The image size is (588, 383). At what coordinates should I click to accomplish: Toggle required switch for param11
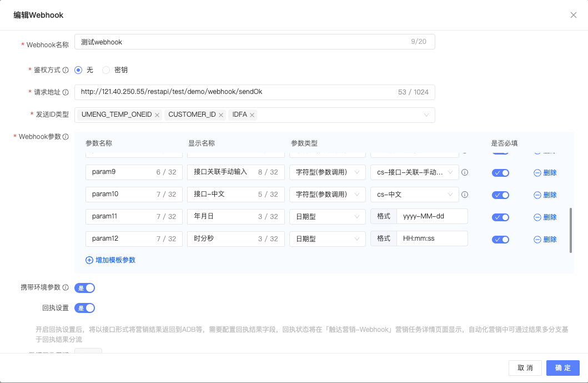[500, 217]
